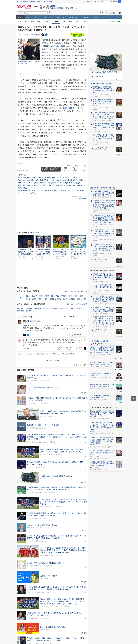This screenshot has width=138, height=644.
Task: Open マイページ link
Action: point(103,13)
